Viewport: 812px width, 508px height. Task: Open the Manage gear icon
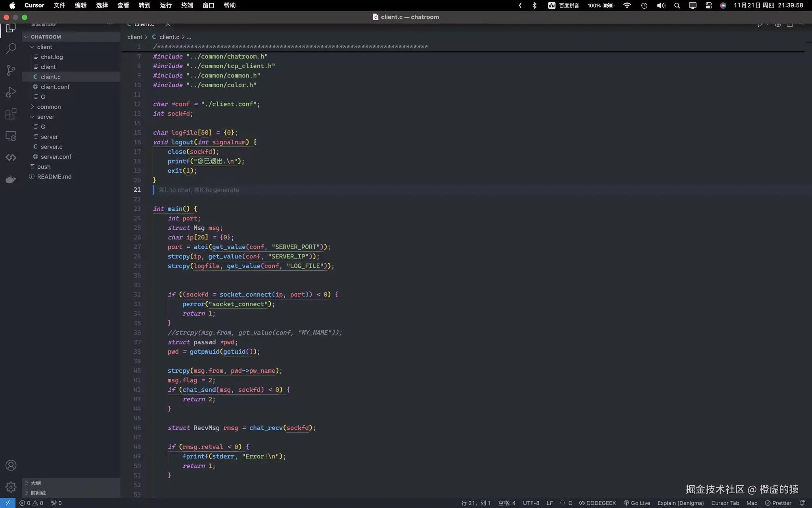click(x=11, y=487)
